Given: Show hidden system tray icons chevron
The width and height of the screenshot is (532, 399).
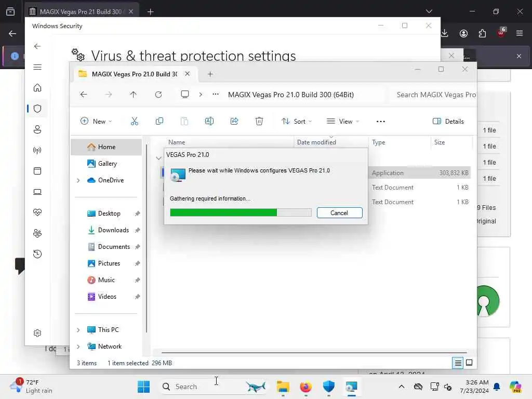Looking at the screenshot, I should [x=402, y=387].
